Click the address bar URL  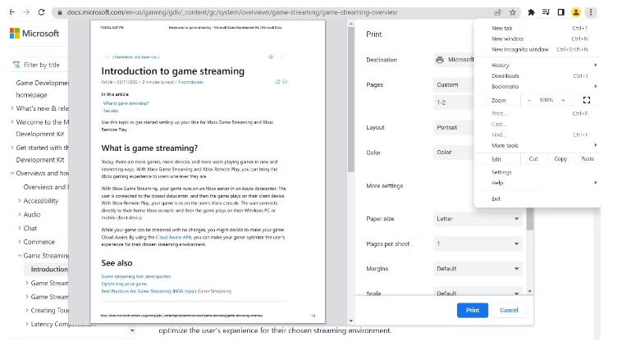click(x=232, y=12)
